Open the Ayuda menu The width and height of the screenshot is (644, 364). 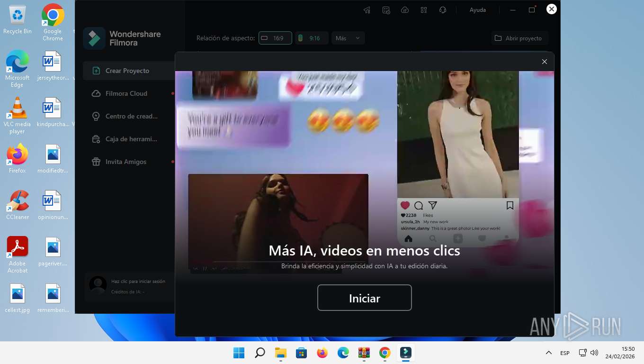tap(477, 10)
